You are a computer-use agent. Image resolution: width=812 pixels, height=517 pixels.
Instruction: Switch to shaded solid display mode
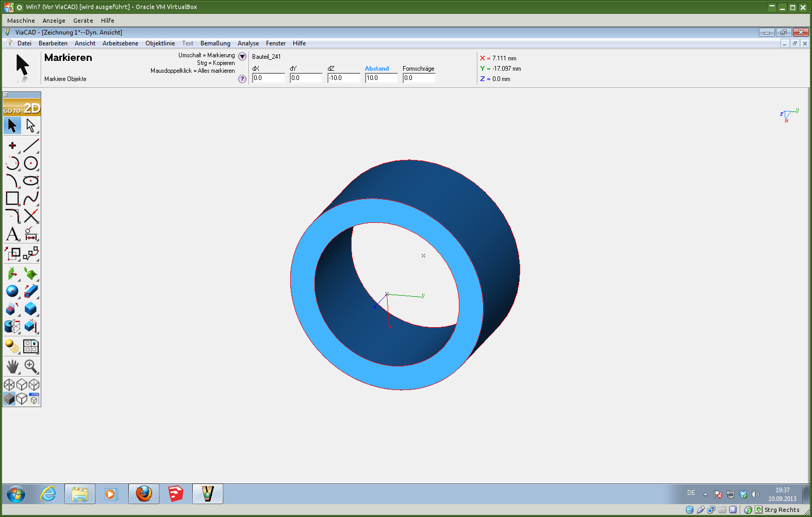[9, 399]
